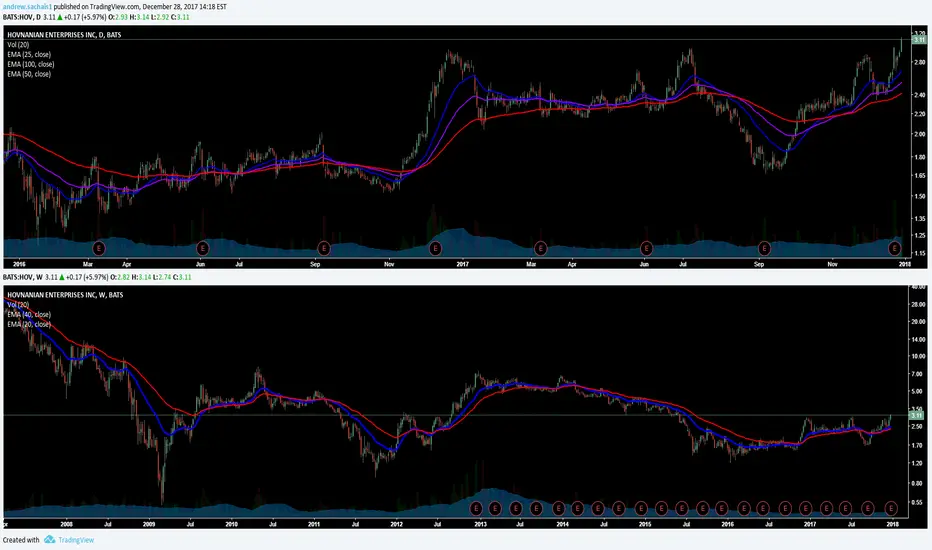The image size is (932, 550).
Task: Click weekly chart earnings marker above 2016 label
Action: [x=722, y=508]
